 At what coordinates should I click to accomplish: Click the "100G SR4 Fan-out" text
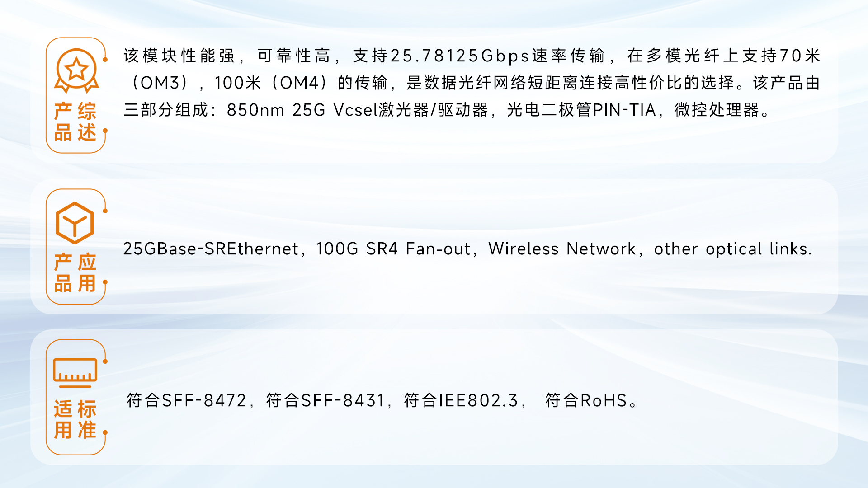393,249
